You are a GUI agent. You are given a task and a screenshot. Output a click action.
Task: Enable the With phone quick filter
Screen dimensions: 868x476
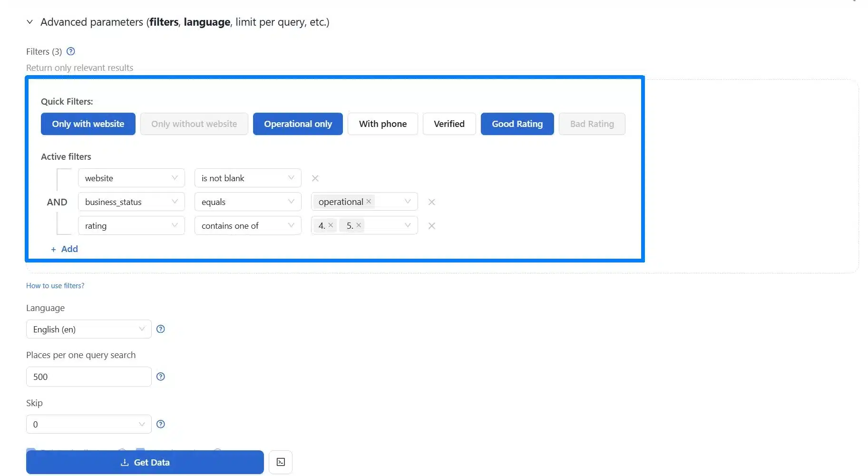382,124
